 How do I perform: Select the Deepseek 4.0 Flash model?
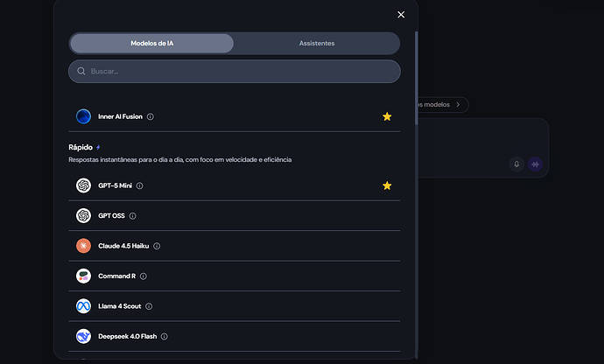point(235,336)
